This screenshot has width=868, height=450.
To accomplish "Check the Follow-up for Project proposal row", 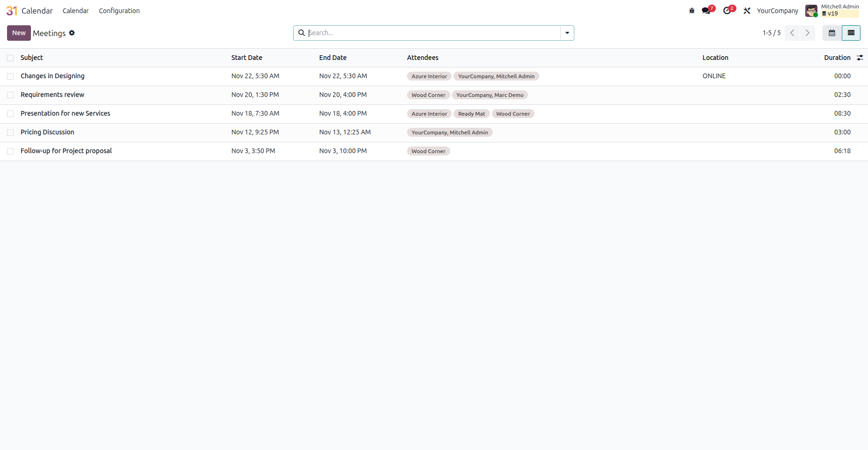I will [x=10, y=151].
